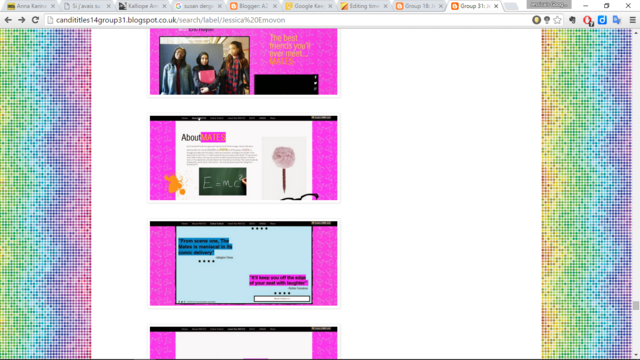Image resolution: width=640 pixels, height=360 pixels.
Task: Reload the current blog page
Action: [x=36, y=20]
